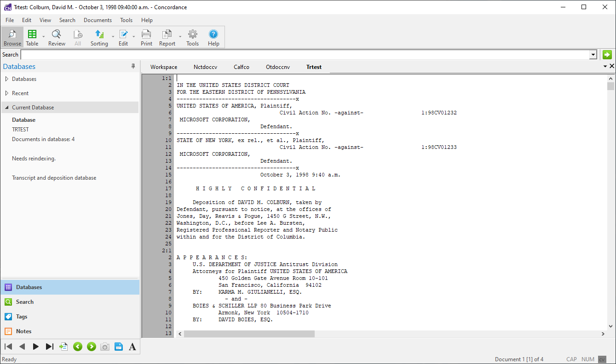
Task: Click in the Search input field
Action: coord(305,55)
